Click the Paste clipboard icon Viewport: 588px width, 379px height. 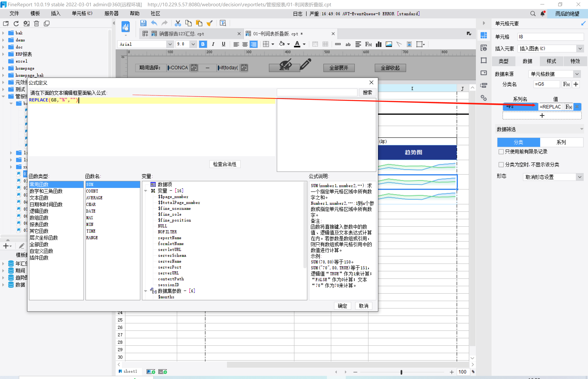pos(199,23)
